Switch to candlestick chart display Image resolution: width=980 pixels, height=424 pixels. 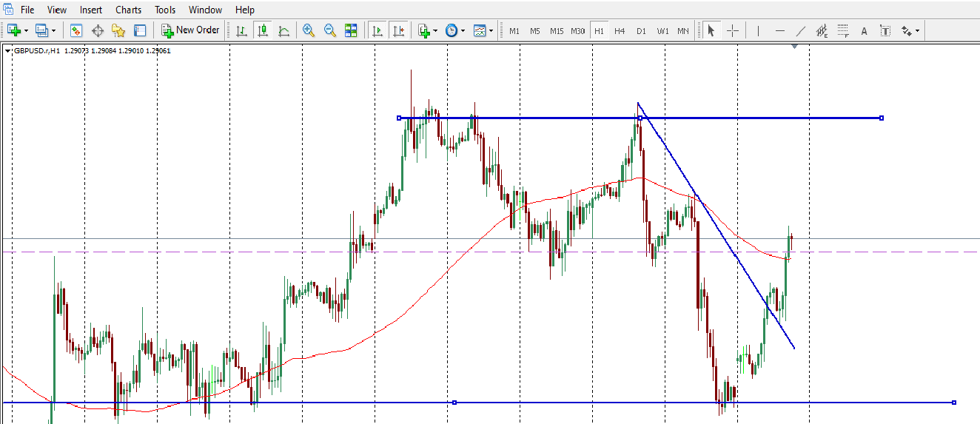click(x=263, y=30)
